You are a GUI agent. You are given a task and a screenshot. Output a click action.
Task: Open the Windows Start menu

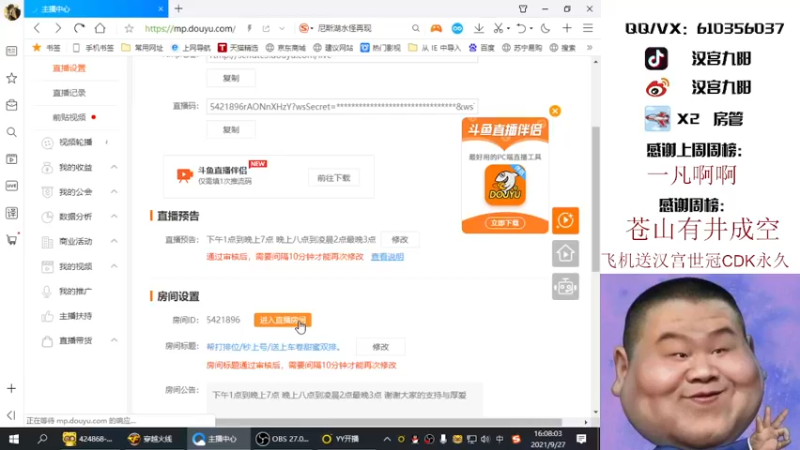(14, 439)
